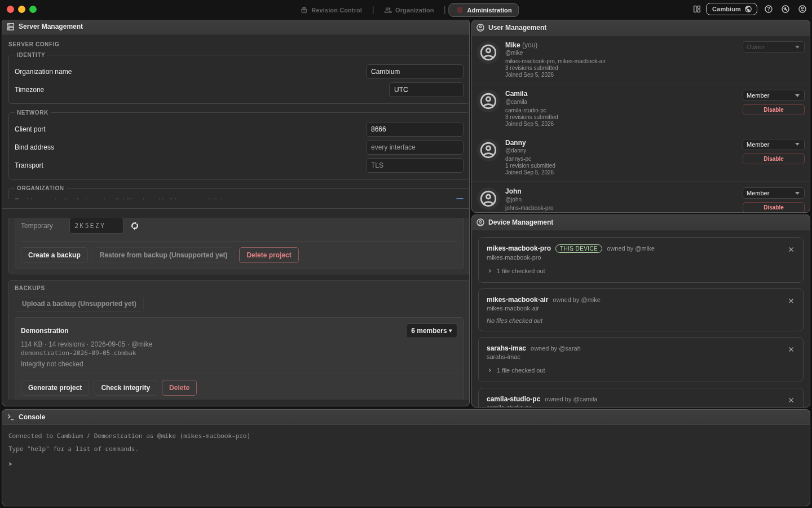
Task: Click the Timezone UTC field
Action: click(x=426, y=90)
